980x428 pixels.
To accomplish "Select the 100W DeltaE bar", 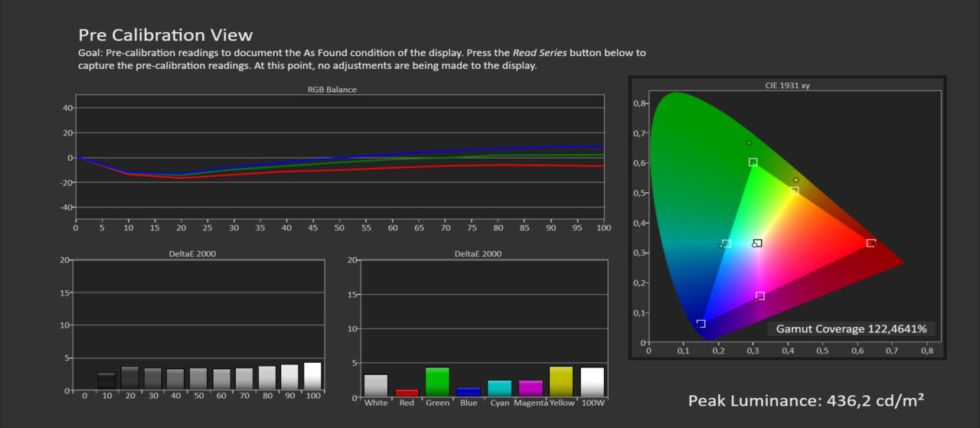I will click(x=592, y=382).
